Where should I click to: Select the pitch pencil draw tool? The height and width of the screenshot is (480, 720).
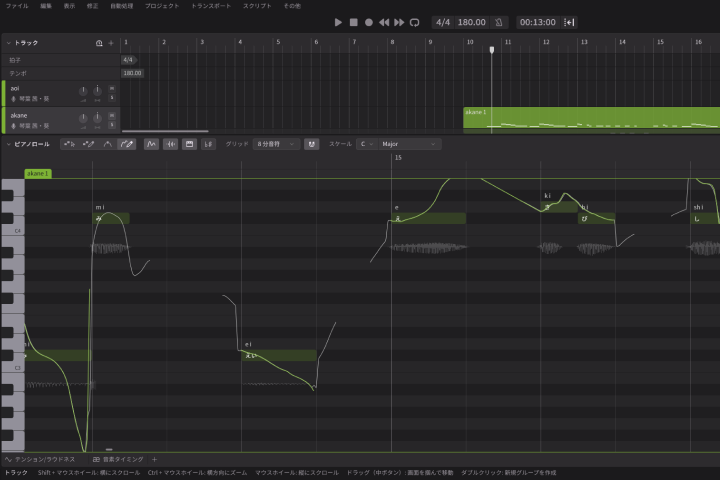click(127, 144)
